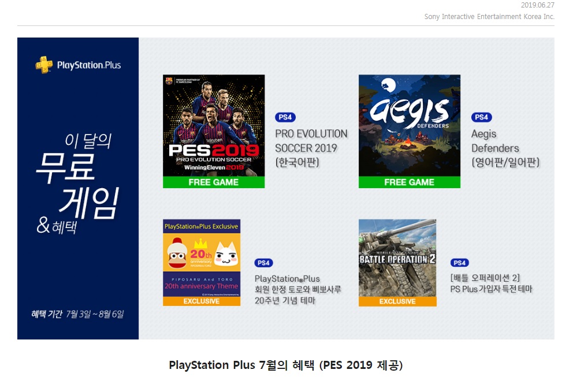
Task: Click the 혜택 기간 7월 3일 ~ 8월 6일 text
Action: point(77,314)
